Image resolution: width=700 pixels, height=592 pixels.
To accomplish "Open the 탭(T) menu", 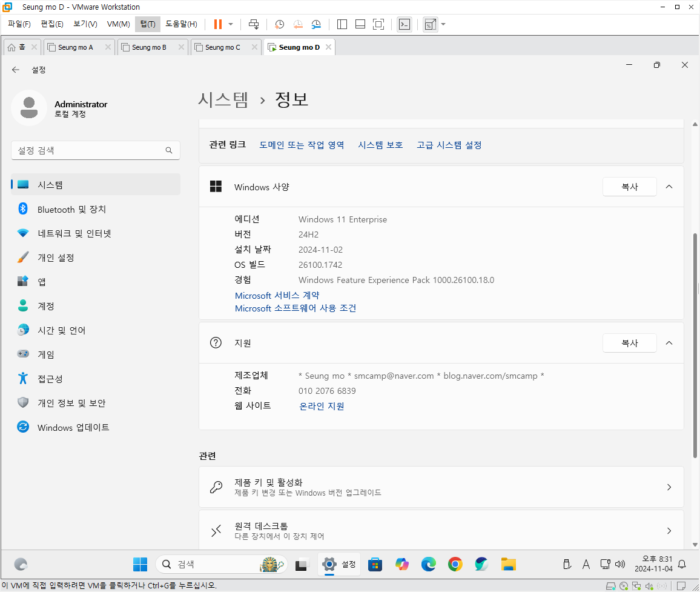I will (148, 24).
